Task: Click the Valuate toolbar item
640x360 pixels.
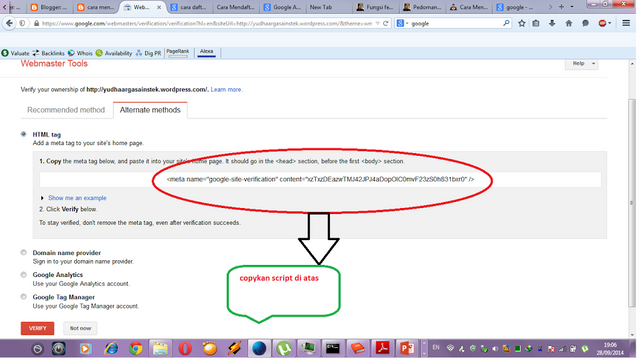Action: (x=16, y=53)
